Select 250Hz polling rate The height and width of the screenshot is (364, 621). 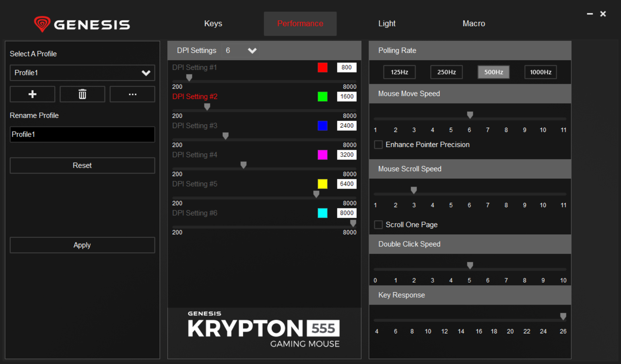point(447,72)
